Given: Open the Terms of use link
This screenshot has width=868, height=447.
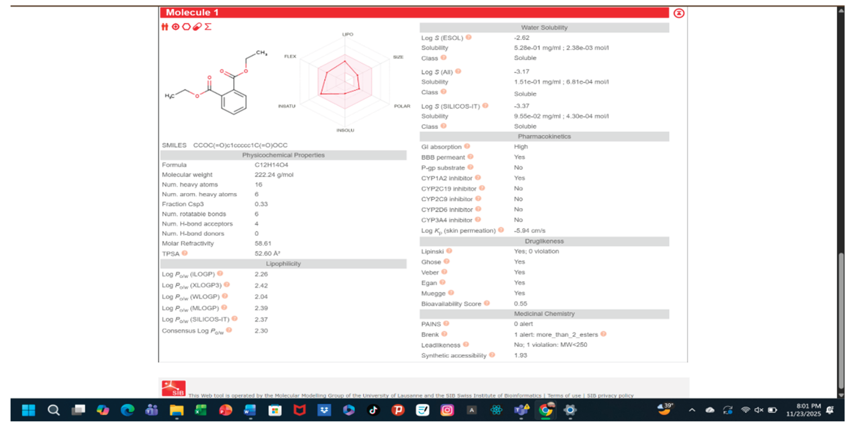Looking at the screenshot, I should pyautogui.click(x=564, y=396).
